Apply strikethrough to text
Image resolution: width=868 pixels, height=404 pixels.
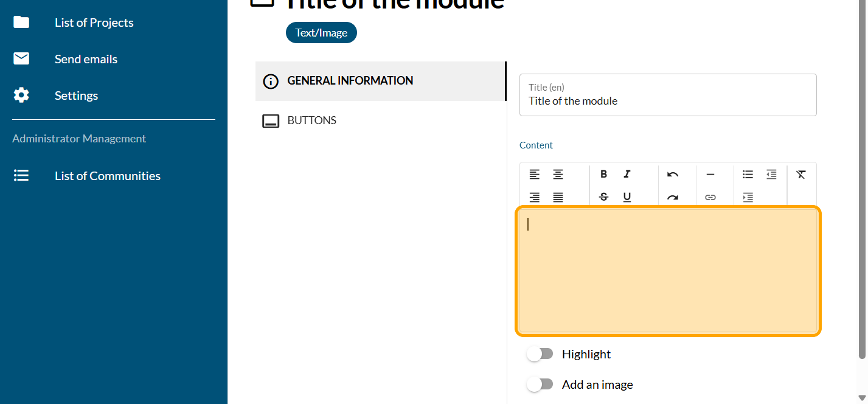(603, 197)
